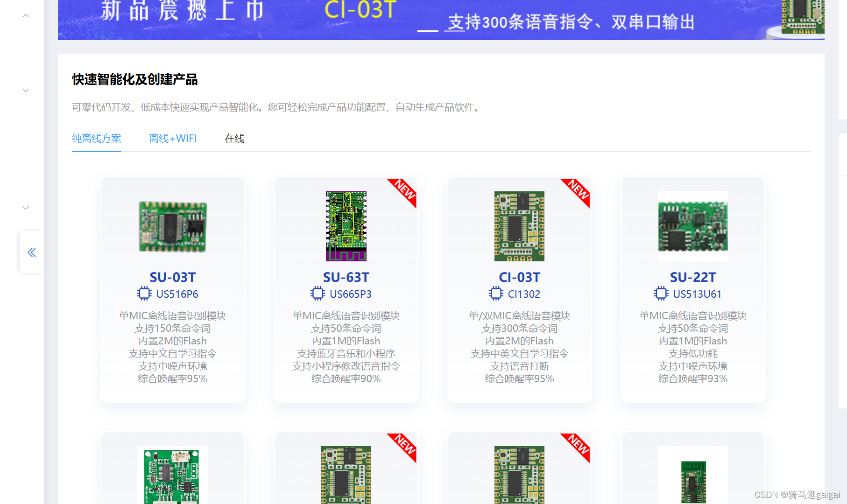847x504 pixels.
Task: Open the SU-03T module image
Action: pos(173,226)
